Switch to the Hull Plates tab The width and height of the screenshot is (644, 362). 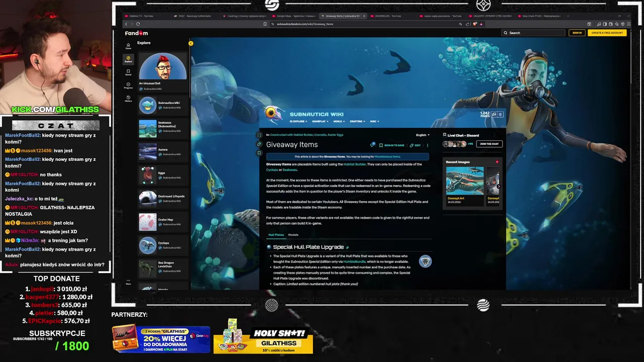[276, 235]
